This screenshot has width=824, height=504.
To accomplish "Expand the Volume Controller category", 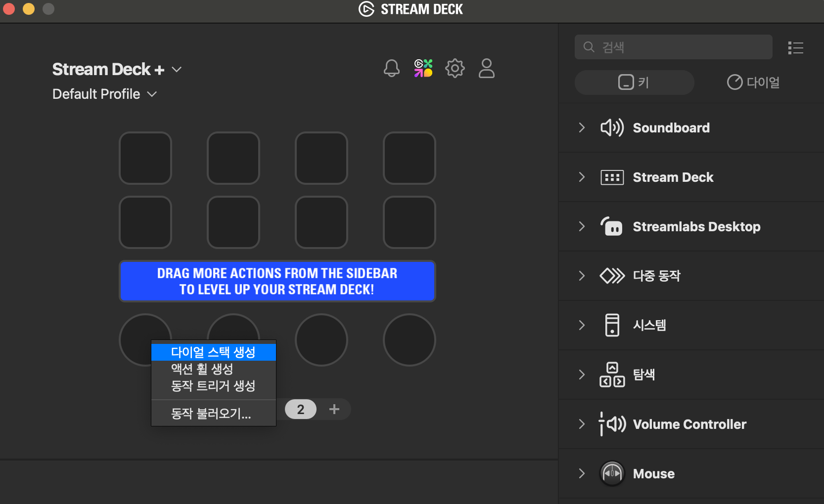I will tap(582, 424).
